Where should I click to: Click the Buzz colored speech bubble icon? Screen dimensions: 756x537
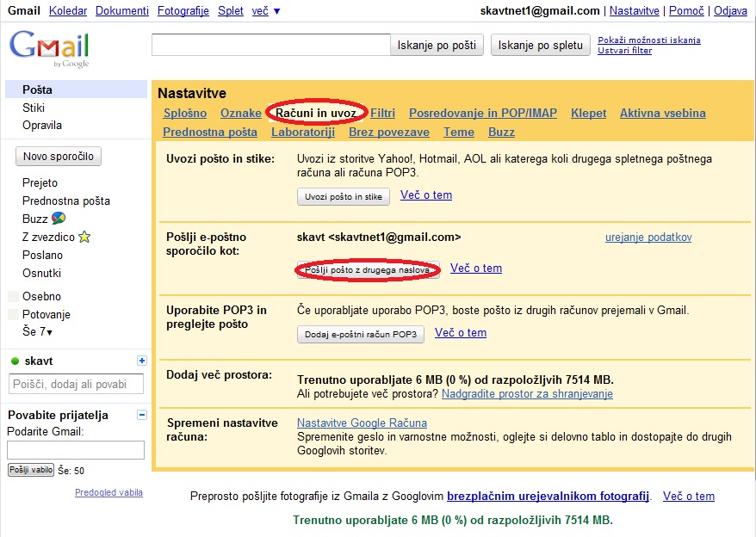tap(59, 219)
